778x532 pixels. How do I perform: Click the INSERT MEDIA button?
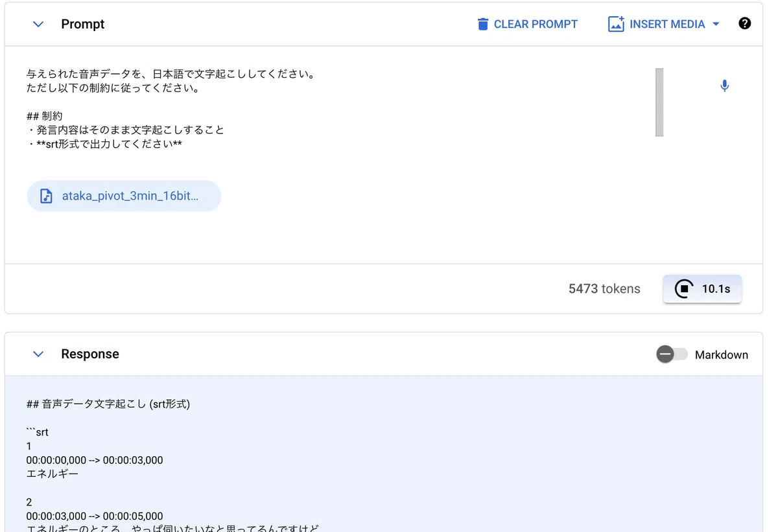(x=664, y=24)
